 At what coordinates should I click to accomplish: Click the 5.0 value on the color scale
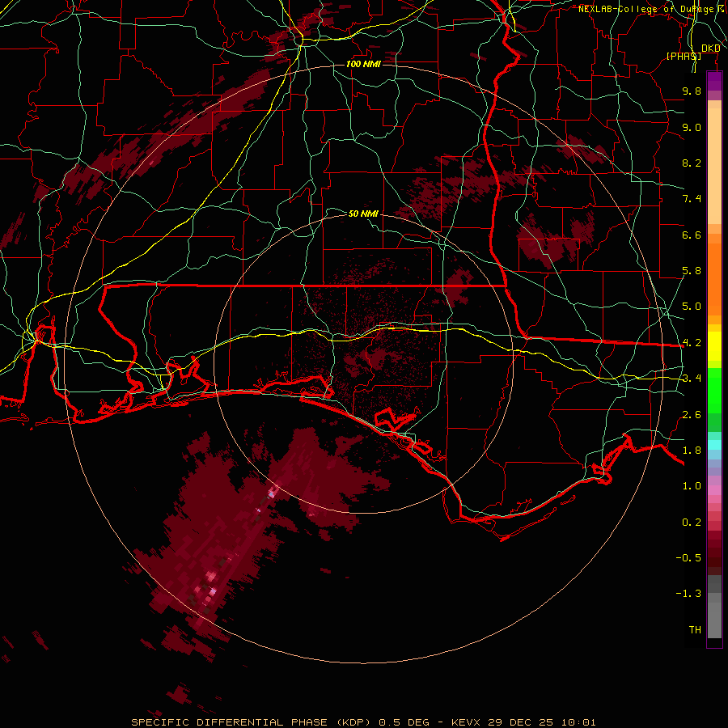[692, 307]
